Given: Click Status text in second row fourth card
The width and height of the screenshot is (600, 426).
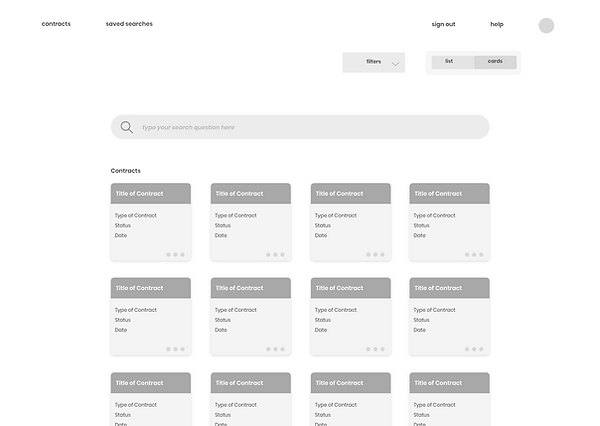Looking at the screenshot, I should click(x=421, y=320).
